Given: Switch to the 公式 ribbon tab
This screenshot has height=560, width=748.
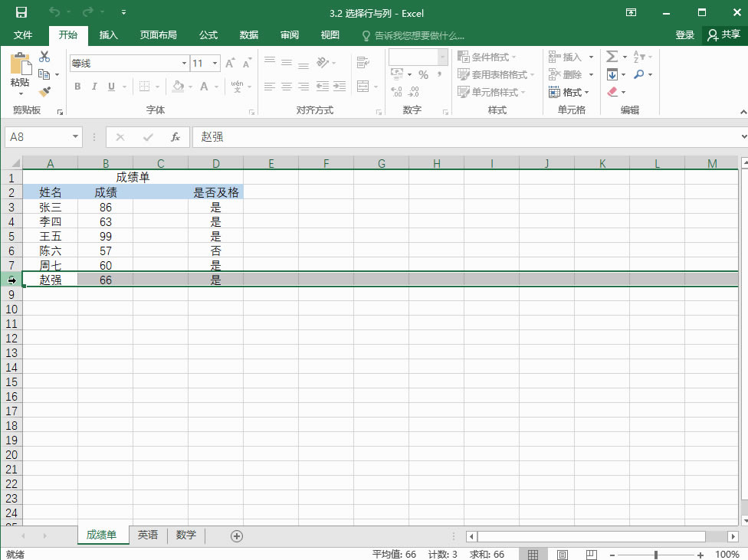Looking at the screenshot, I should click(x=208, y=34).
